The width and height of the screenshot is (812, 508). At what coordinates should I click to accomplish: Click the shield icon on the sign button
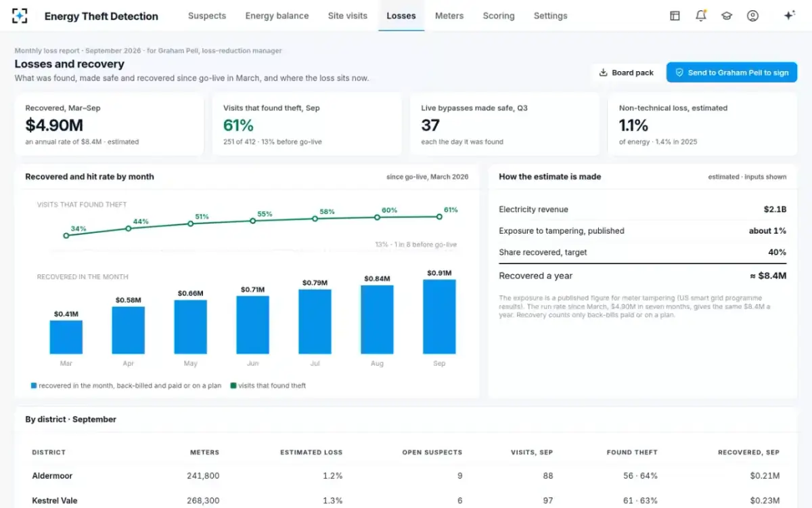coord(679,72)
